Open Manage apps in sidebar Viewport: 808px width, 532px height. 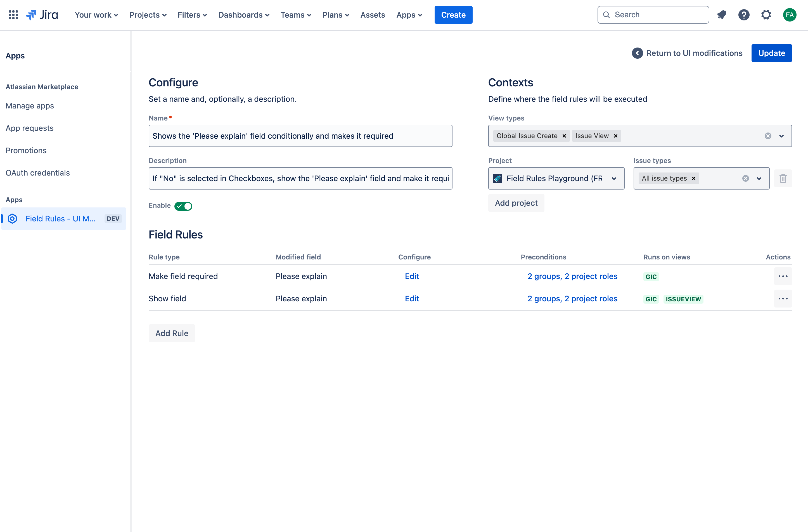(x=30, y=106)
